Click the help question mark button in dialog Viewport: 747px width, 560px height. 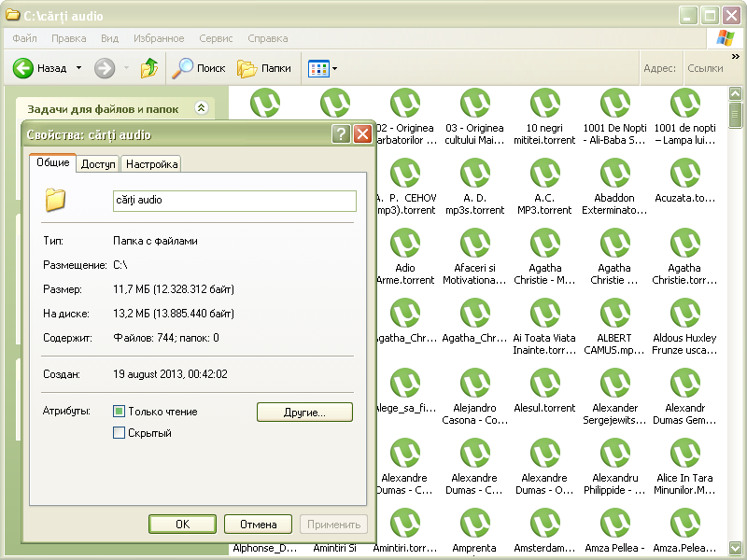click(341, 134)
